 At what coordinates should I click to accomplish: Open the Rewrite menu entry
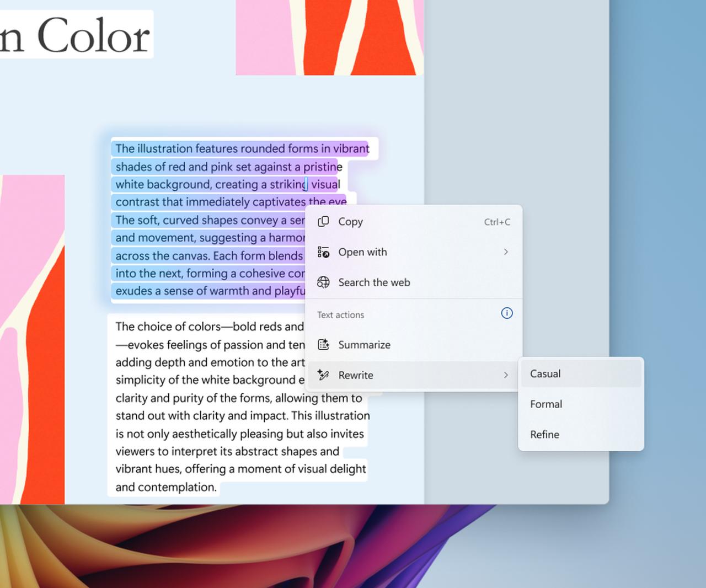click(x=355, y=375)
